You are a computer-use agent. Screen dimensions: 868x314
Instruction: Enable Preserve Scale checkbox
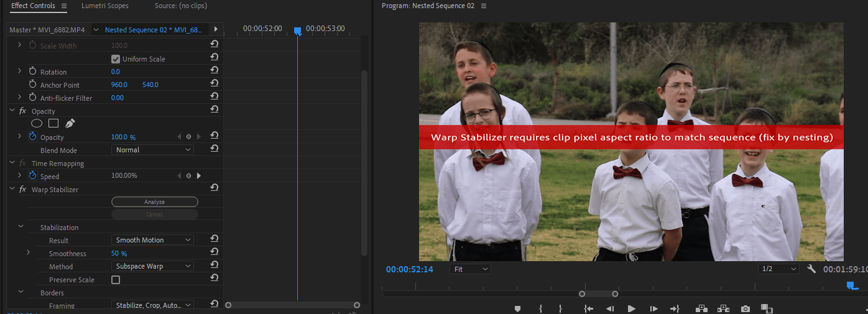(x=116, y=280)
